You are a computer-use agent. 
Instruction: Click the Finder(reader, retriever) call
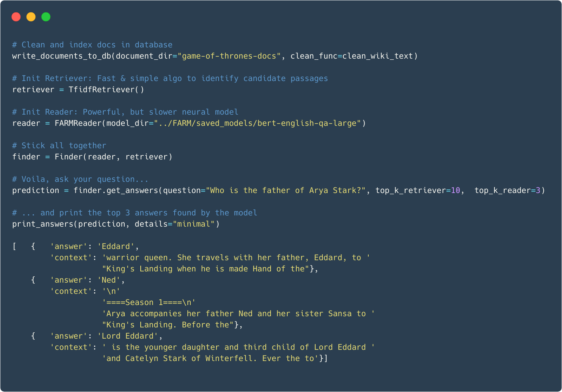(113, 157)
